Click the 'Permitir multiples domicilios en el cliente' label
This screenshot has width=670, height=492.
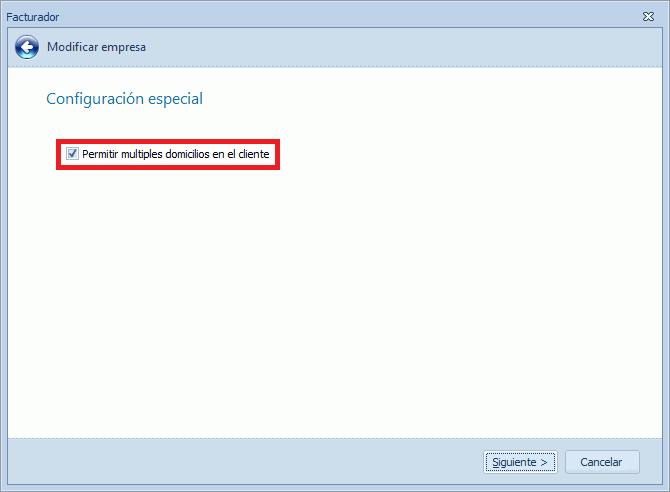(x=176, y=154)
